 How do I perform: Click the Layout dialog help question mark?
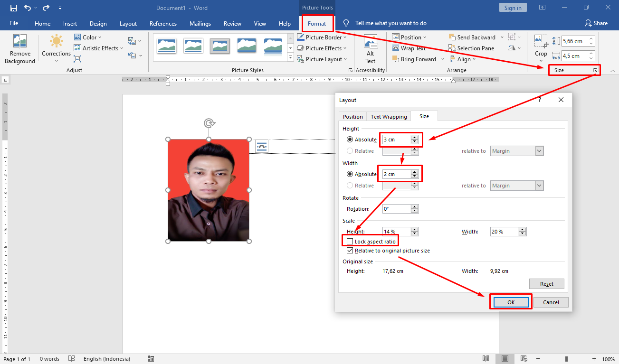pos(539,100)
